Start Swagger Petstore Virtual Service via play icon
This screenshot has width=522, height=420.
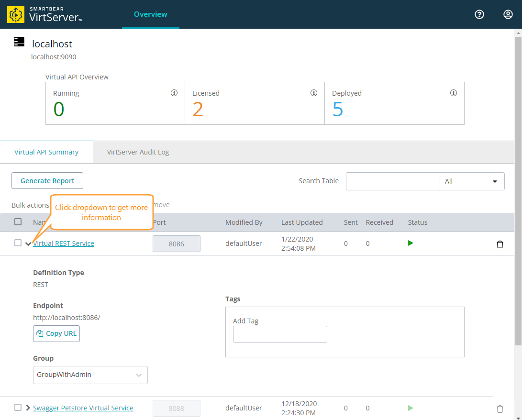(410, 408)
